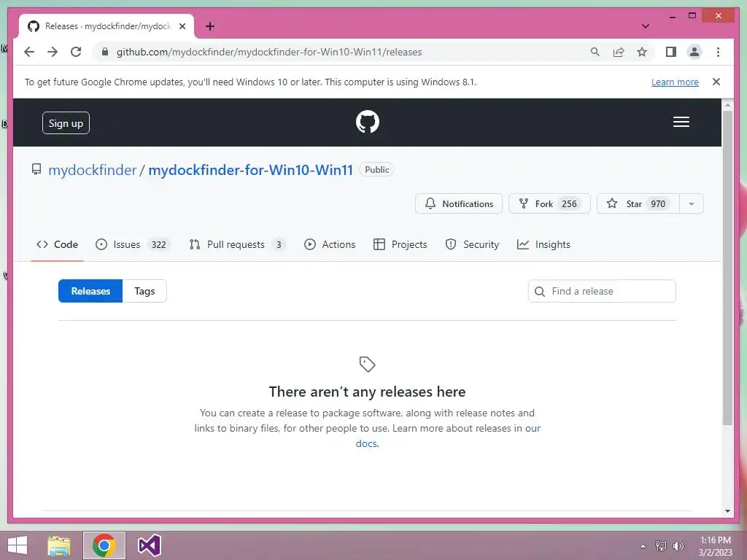Click the browser forward arrow
The width and height of the screenshot is (747, 560).
(x=53, y=52)
